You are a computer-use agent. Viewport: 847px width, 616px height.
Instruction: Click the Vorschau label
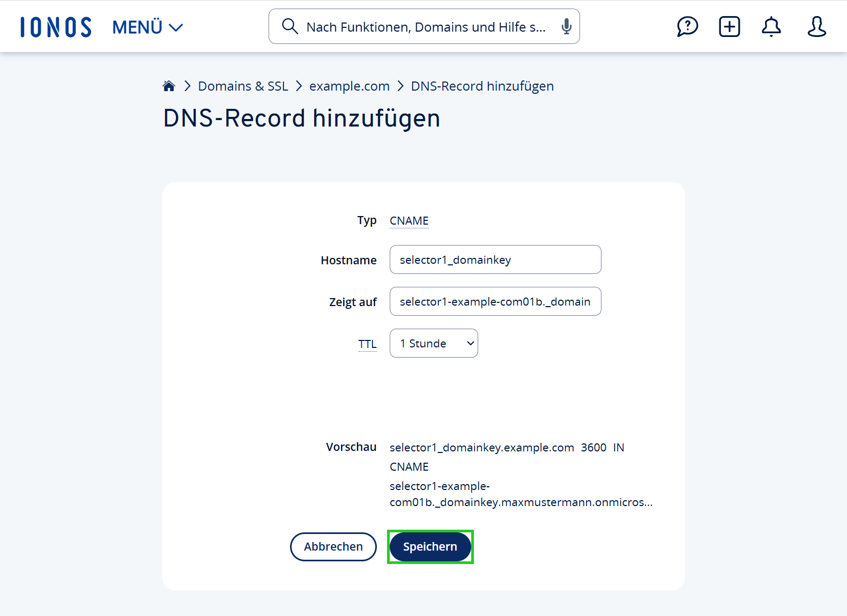(x=351, y=447)
